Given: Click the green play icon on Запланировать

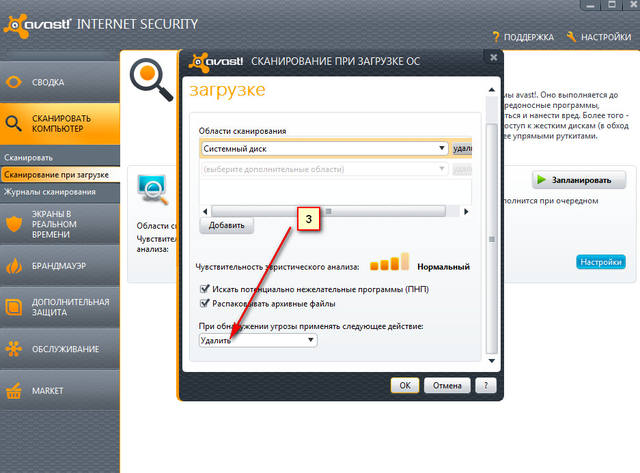Looking at the screenshot, I should tap(541, 180).
